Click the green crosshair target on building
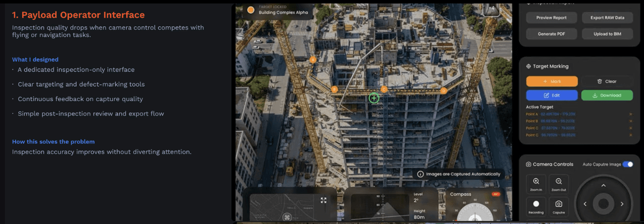 tap(374, 98)
